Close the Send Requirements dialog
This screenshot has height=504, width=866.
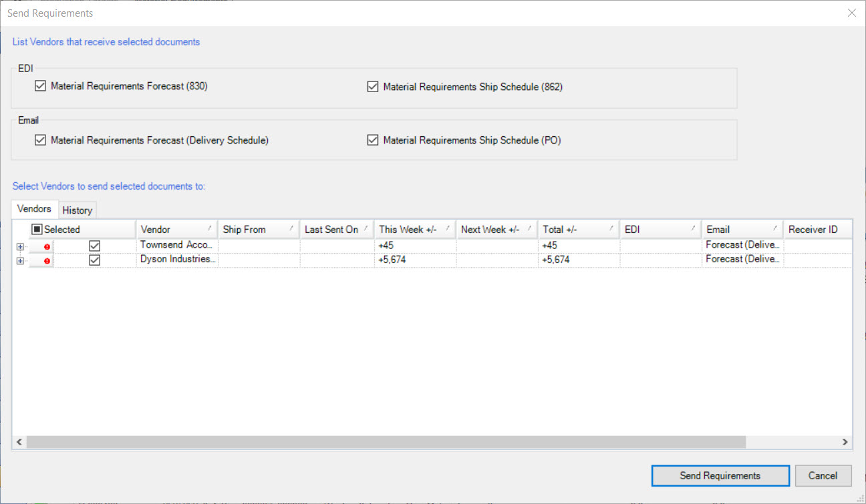pyautogui.click(x=851, y=13)
